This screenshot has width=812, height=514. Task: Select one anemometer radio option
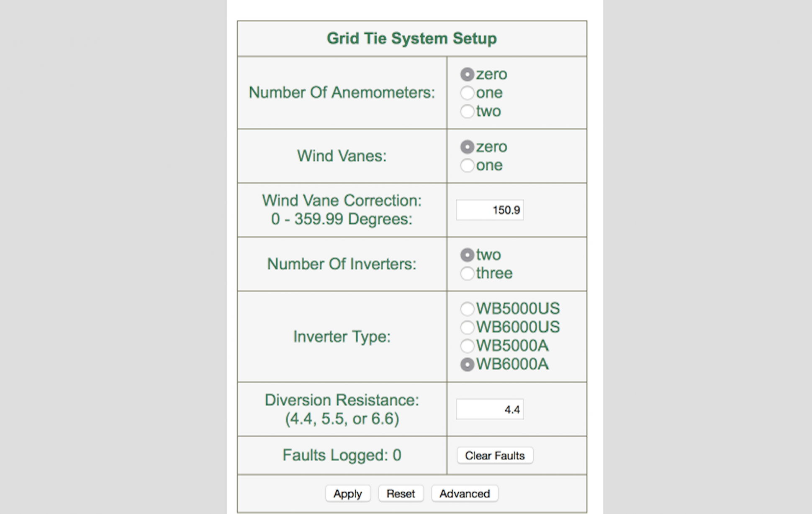467,93
